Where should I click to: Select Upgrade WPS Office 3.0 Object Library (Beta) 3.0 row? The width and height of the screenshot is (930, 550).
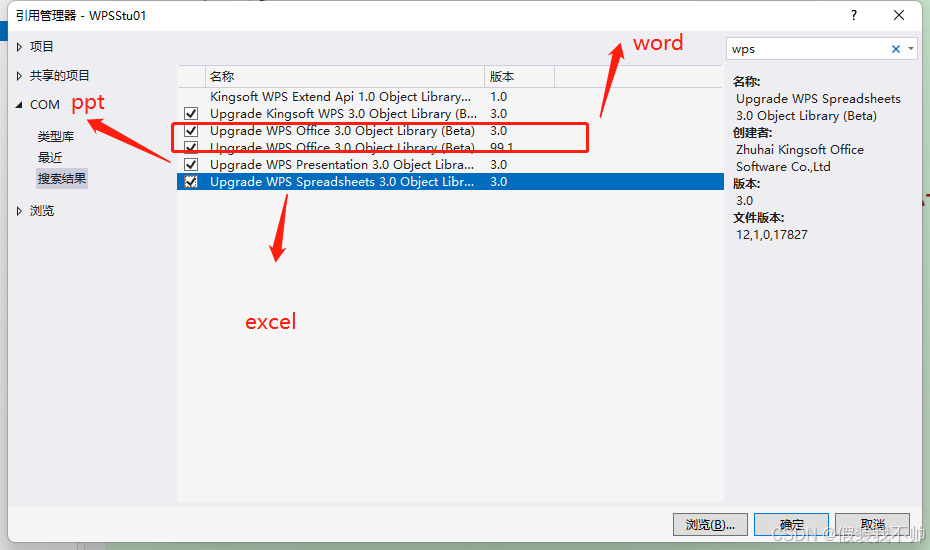pyautogui.click(x=450, y=131)
